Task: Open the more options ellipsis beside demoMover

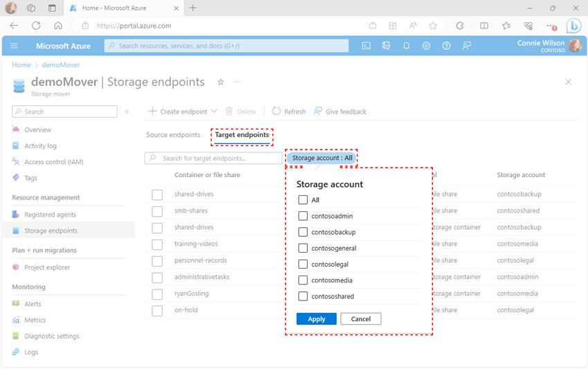Action: [x=237, y=82]
